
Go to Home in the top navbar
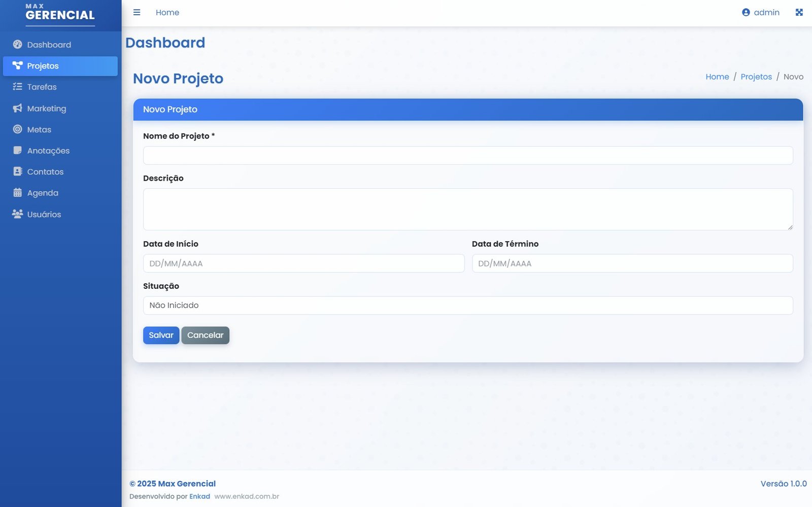coord(167,12)
